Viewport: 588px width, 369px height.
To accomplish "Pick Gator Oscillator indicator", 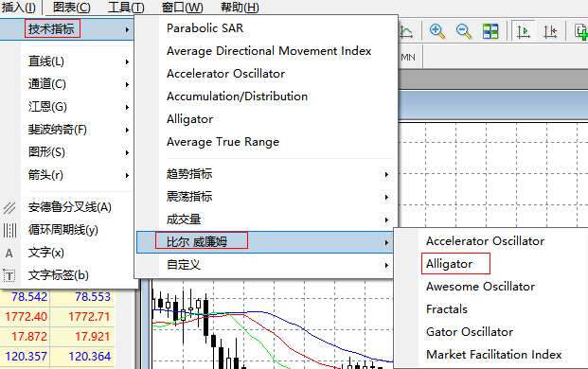I will [x=470, y=332].
